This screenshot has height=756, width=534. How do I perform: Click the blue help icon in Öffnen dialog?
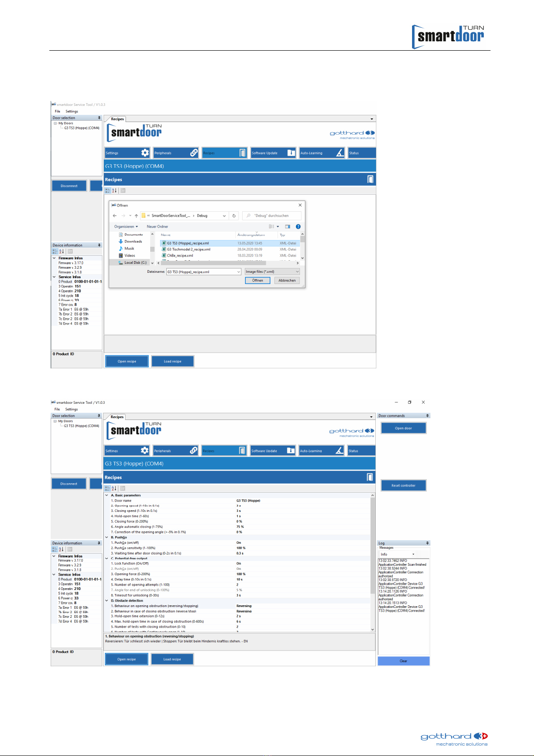click(298, 227)
